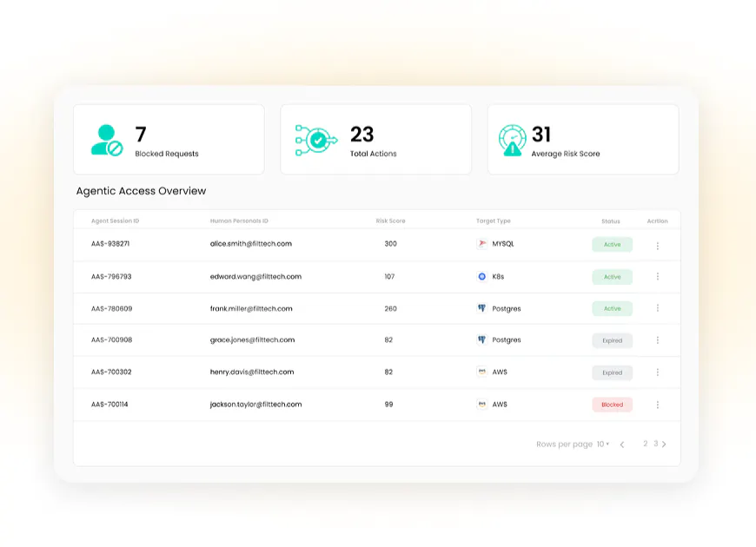
Task: Click the Blocked status badge
Action: (612, 405)
